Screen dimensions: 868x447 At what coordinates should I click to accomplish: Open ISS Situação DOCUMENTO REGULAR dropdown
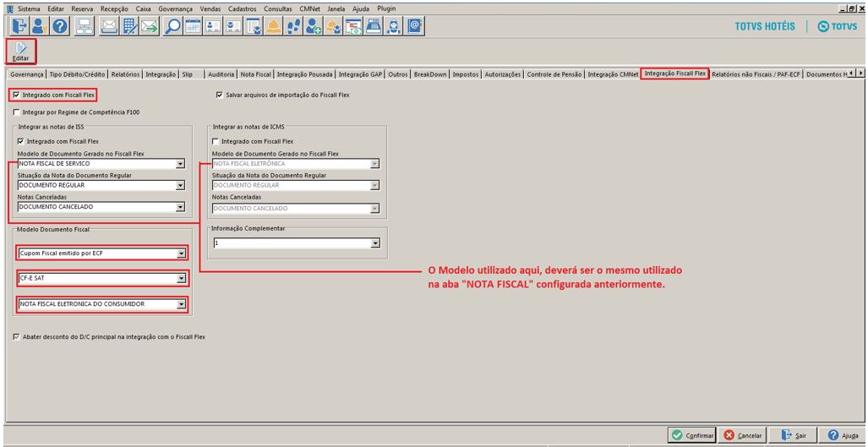coord(180,185)
